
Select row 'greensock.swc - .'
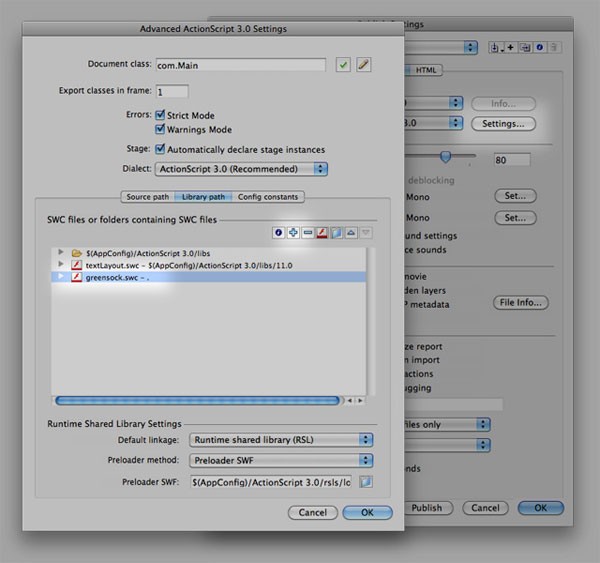(209, 277)
